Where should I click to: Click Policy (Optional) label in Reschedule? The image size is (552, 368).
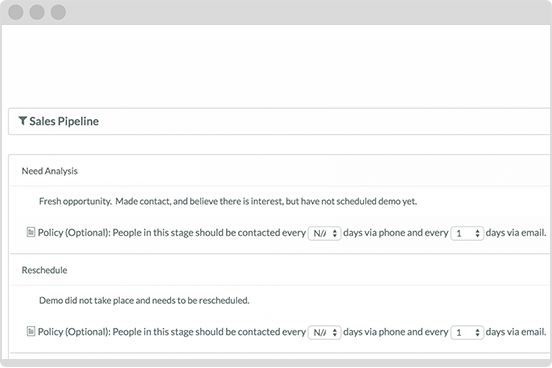[74, 332]
